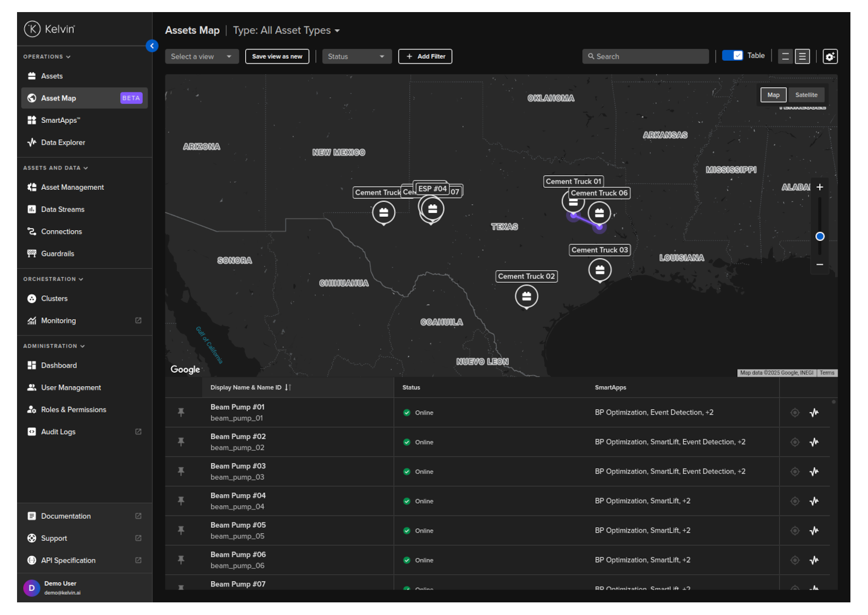The image size is (868, 615).
Task: Open data explorer icon for Beam Pump #02
Action: 814,442
